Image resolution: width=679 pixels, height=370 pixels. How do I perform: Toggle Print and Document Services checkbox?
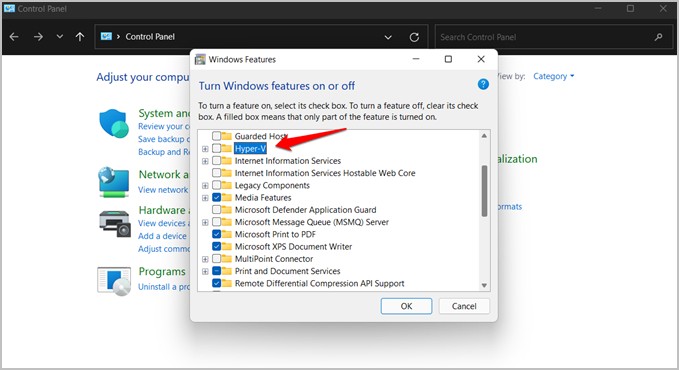217,271
